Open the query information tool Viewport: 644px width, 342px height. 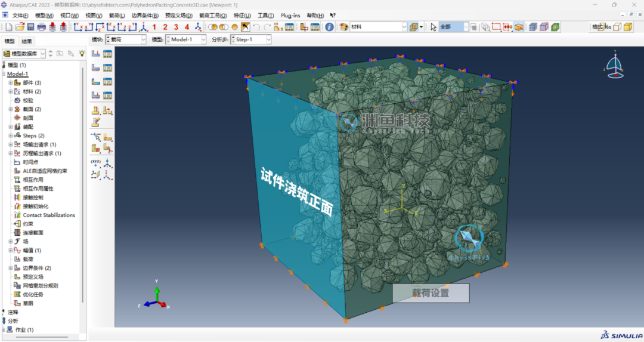(x=329, y=27)
